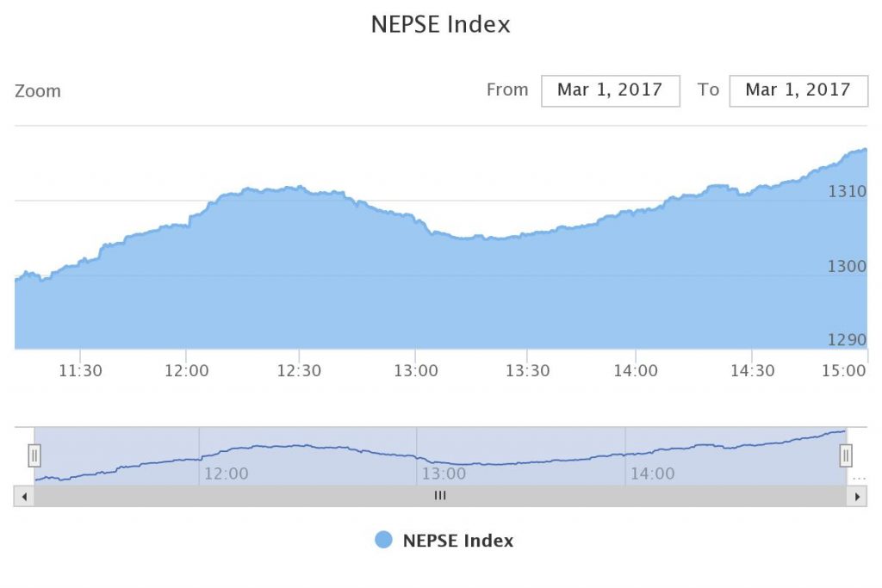Screen dimensions: 882x588
Task: Click the 1310 y-axis label
Action: (x=847, y=191)
